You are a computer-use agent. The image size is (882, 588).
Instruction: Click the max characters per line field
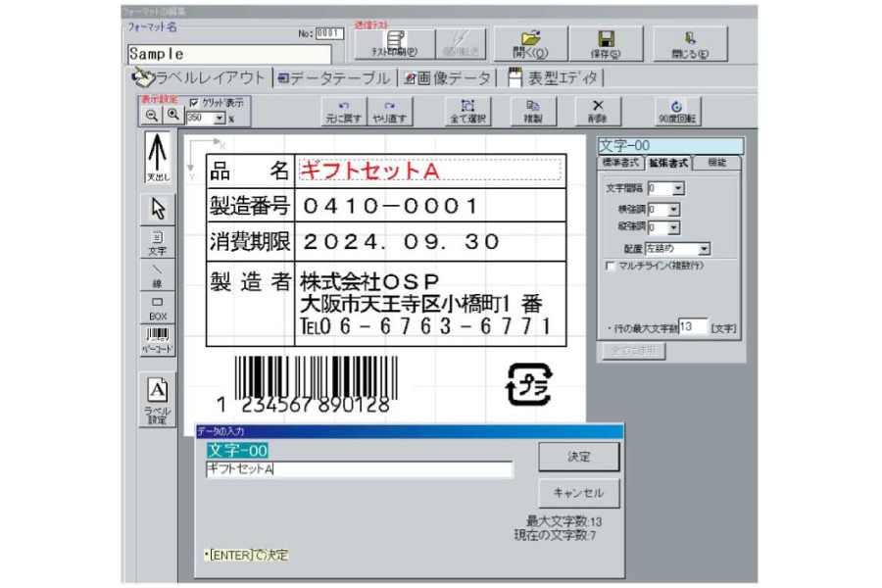click(693, 327)
